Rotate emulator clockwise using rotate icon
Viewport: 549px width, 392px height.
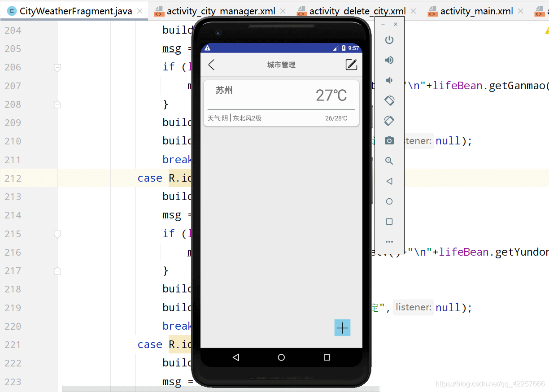[x=389, y=120]
